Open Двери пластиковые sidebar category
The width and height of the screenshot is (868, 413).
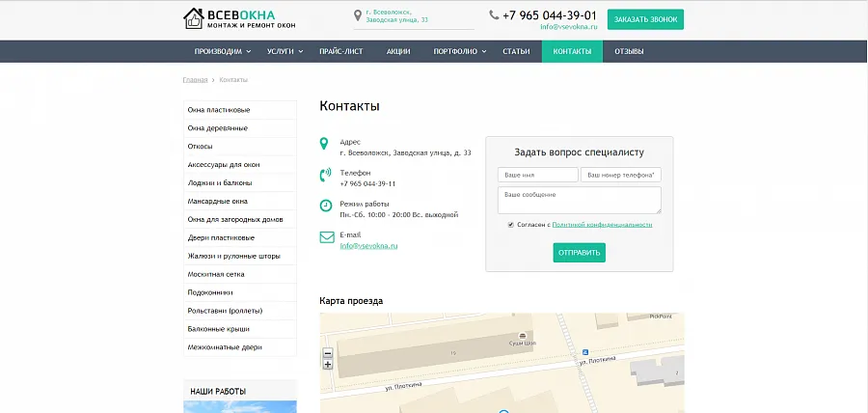[x=240, y=238]
